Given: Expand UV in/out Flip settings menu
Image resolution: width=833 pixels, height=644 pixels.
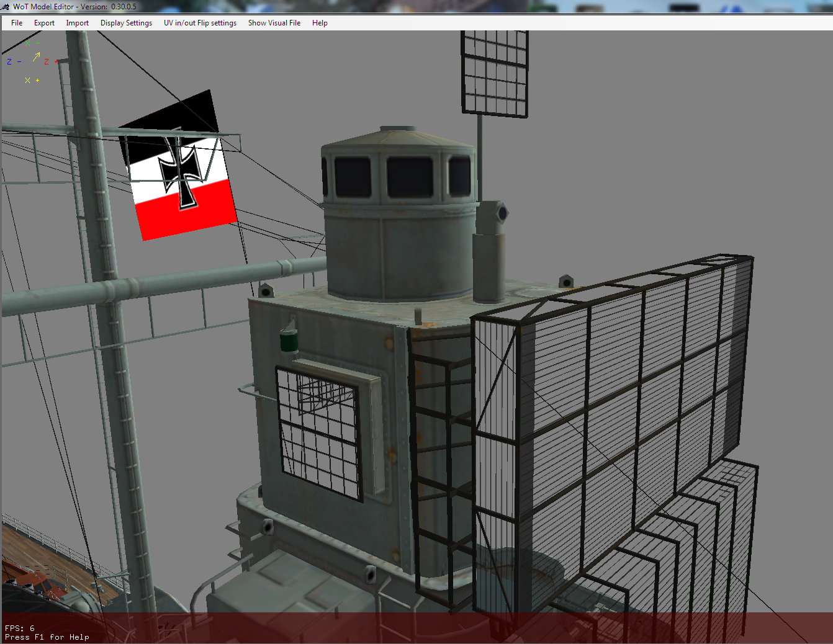Looking at the screenshot, I should [200, 23].
